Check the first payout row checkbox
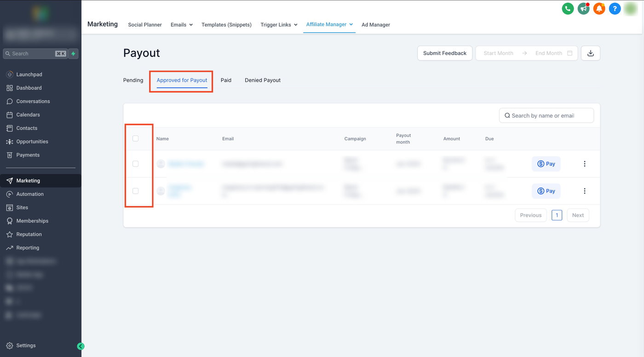This screenshot has height=357, width=644. click(135, 164)
